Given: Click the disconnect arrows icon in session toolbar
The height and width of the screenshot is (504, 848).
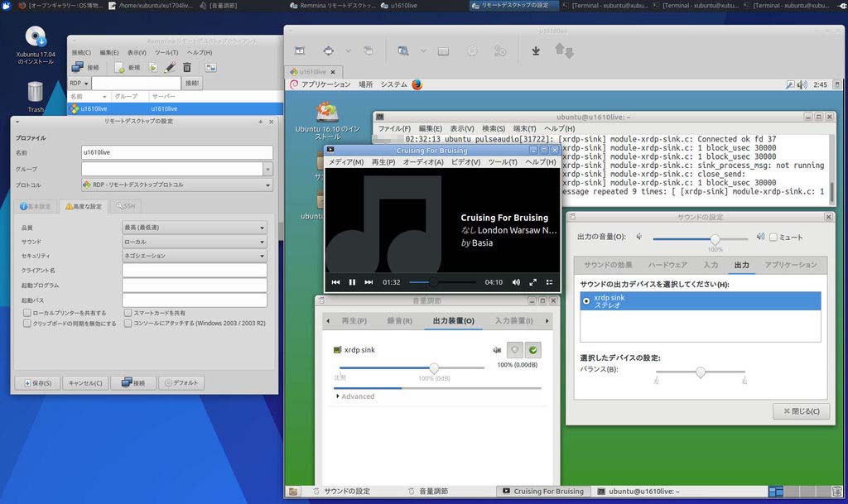Looking at the screenshot, I should pyautogui.click(x=564, y=50).
